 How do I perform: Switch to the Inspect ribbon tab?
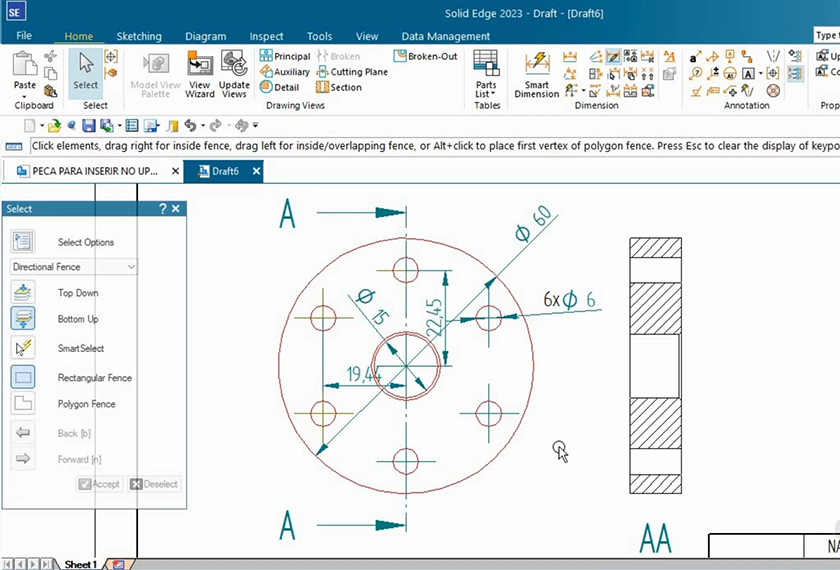click(264, 36)
